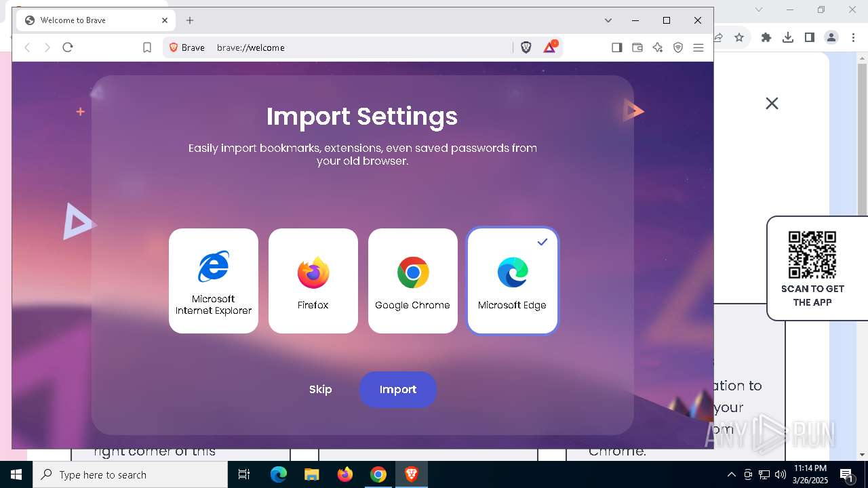Click the taskbar clock 11:14 PM
The width and height of the screenshot is (868, 488).
point(810,474)
